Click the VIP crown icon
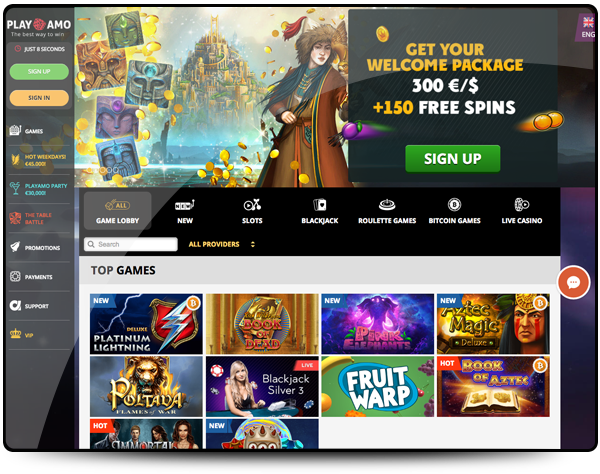Image resolution: width=600 pixels, height=474 pixels. 15,334
